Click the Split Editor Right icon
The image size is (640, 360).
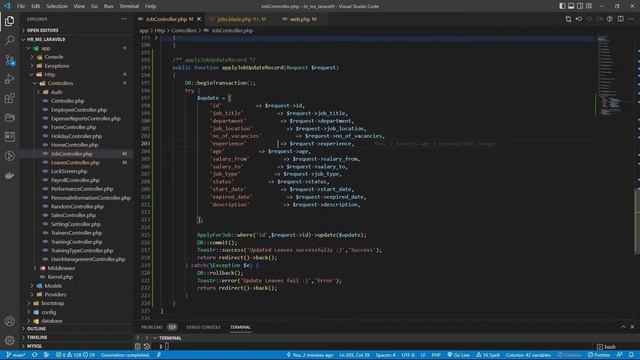click(620, 19)
